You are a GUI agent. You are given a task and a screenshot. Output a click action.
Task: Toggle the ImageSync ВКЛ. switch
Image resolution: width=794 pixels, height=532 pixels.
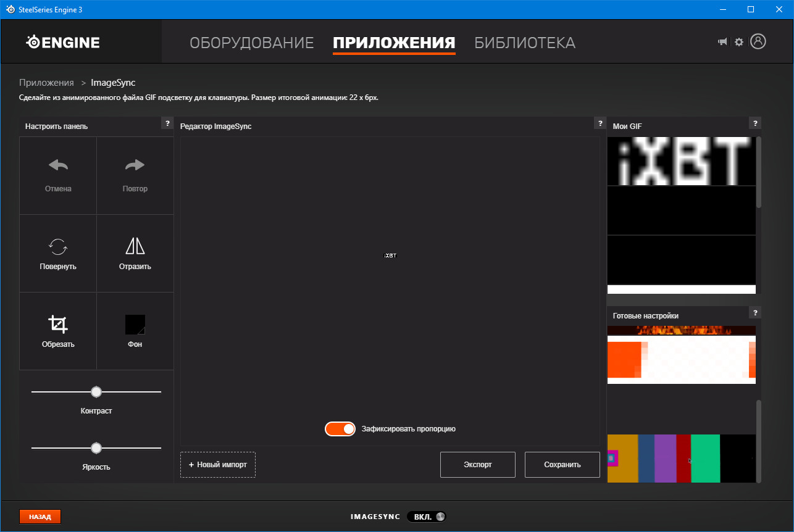tap(426, 517)
